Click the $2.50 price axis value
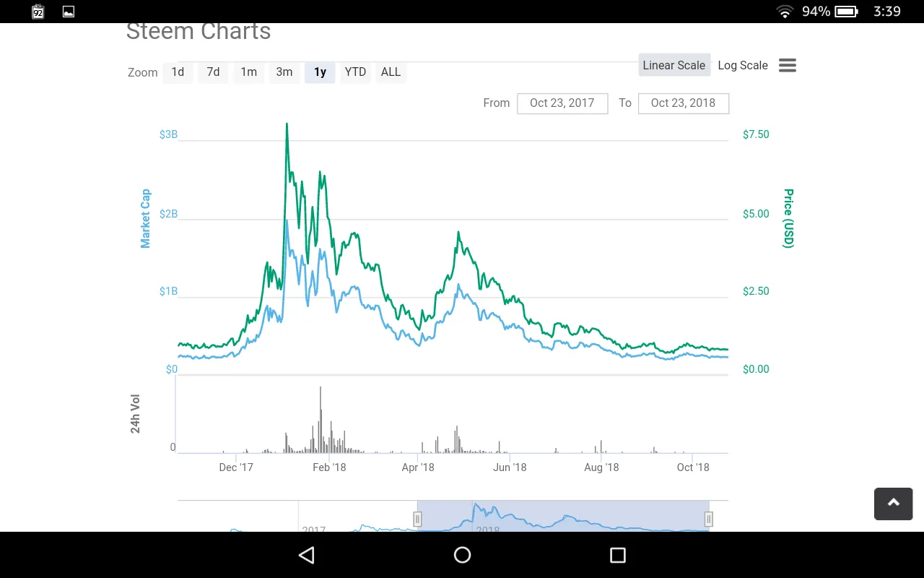 [756, 291]
